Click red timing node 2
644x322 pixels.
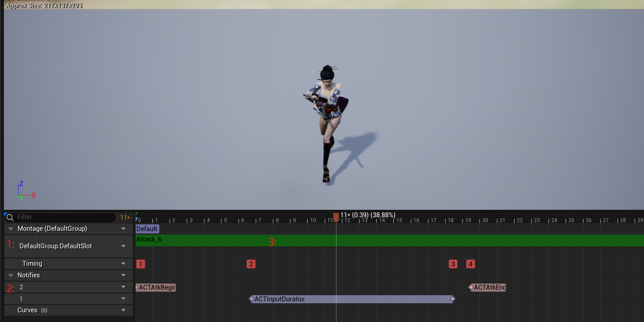(x=251, y=264)
